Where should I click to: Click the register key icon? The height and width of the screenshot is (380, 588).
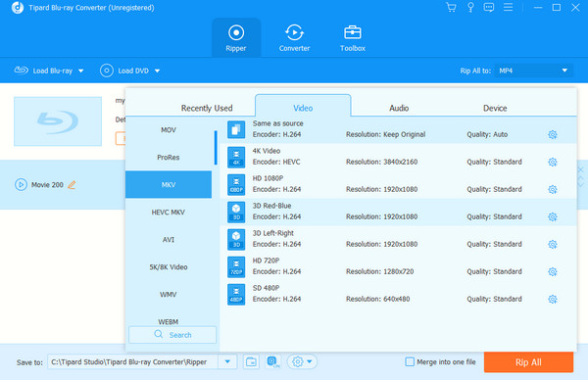tap(470, 8)
